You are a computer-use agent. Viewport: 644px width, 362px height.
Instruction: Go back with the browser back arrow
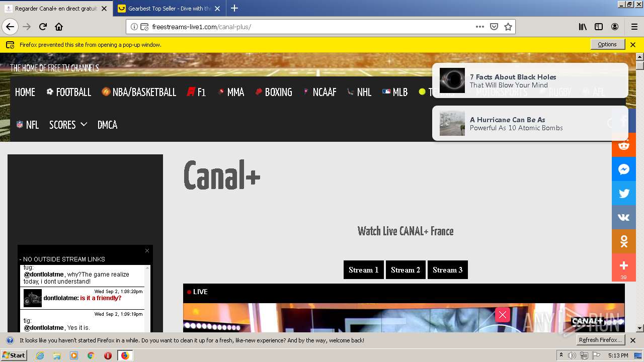click(10, 27)
